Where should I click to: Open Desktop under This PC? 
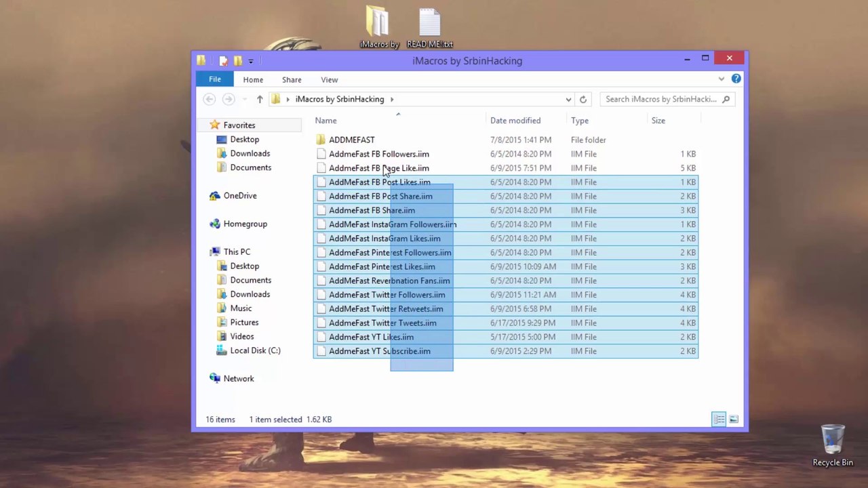pyautogui.click(x=244, y=266)
